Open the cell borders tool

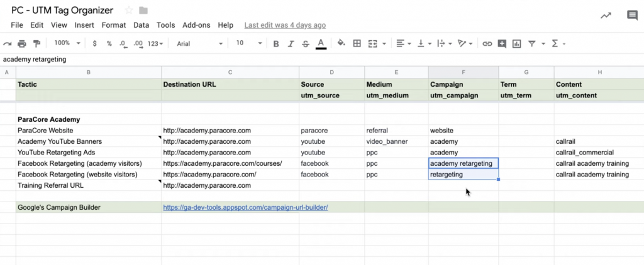coord(357,43)
